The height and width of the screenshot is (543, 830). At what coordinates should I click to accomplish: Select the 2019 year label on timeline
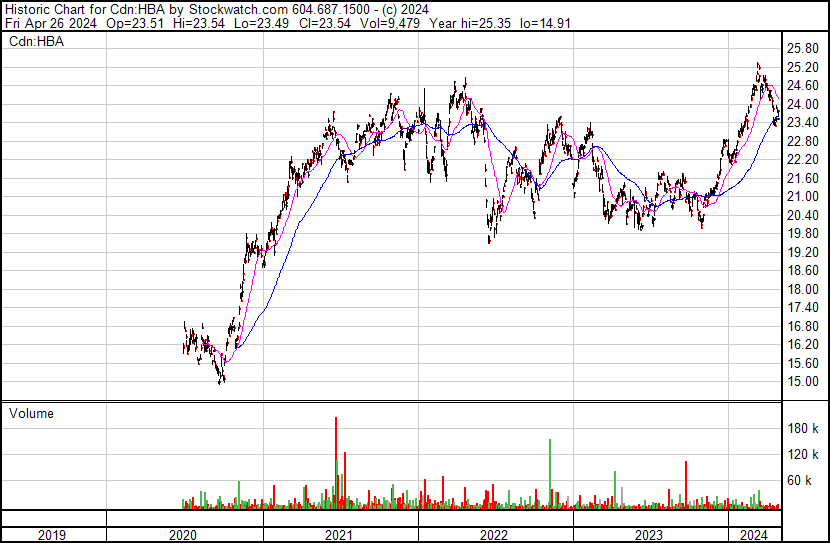coord(53,535)
